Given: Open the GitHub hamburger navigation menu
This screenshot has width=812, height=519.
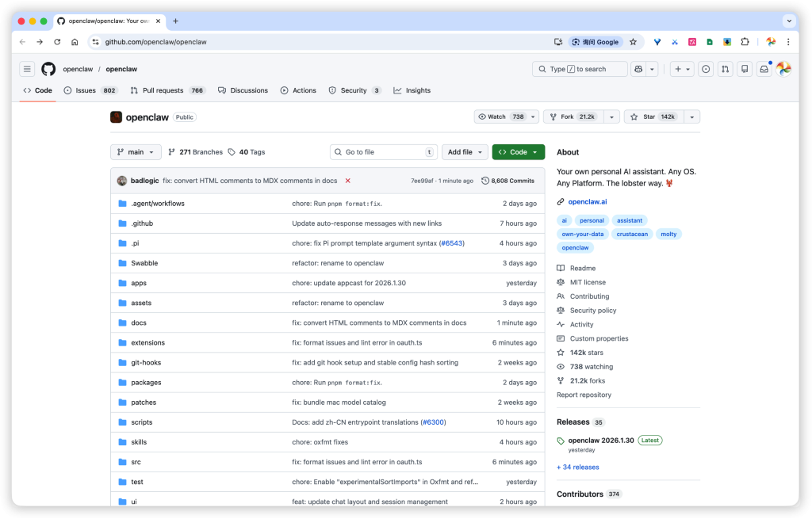Looking at the screenshot, I should coord(27,69).
